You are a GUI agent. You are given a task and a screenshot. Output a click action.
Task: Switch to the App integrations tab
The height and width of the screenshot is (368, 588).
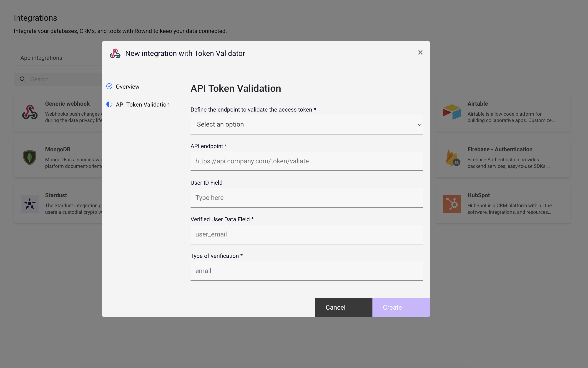pos(41,58)
